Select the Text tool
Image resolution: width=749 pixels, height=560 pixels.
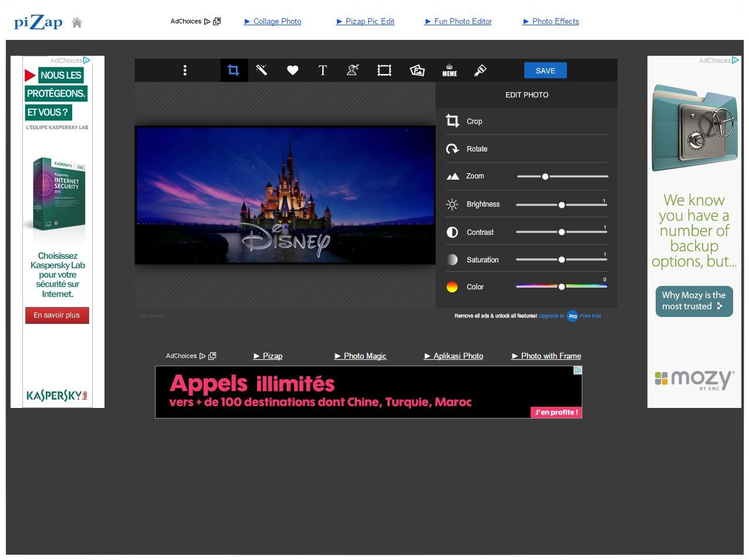tap(322, 70)
